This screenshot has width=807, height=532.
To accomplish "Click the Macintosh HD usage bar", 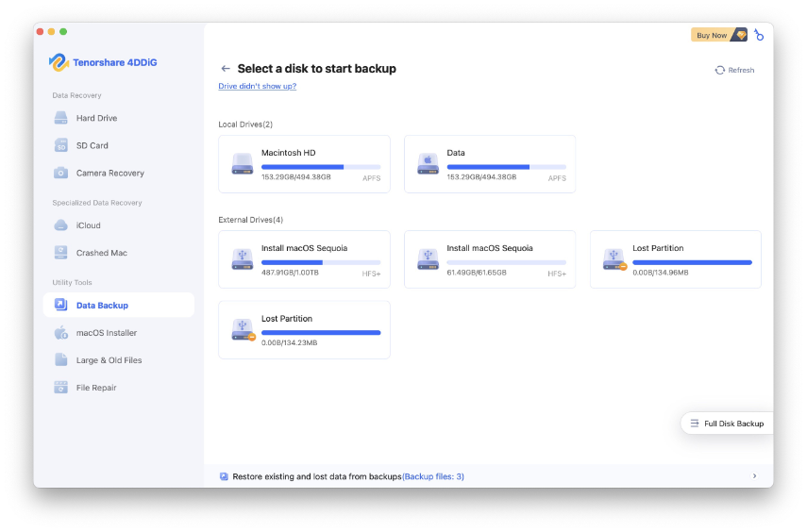I will [x=321, y=167].
